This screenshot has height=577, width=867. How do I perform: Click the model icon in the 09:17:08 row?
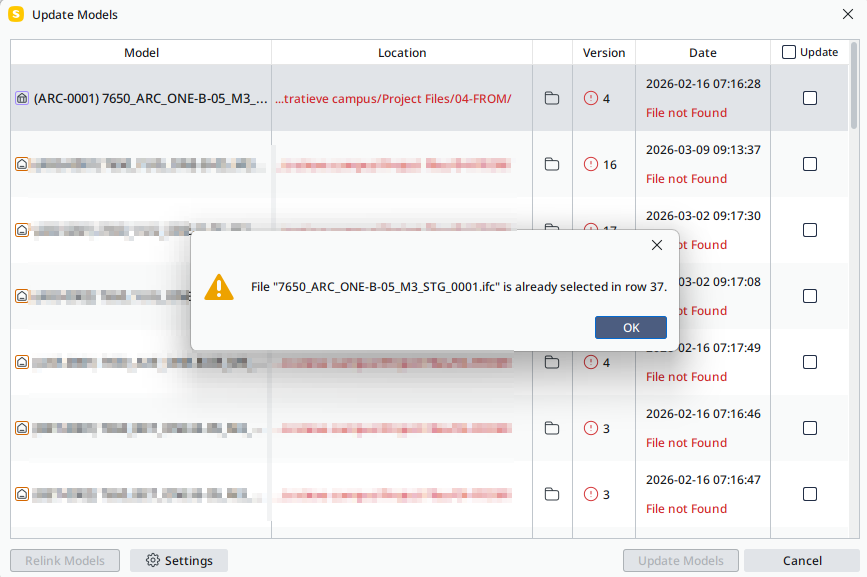click(x=22, y=296)
